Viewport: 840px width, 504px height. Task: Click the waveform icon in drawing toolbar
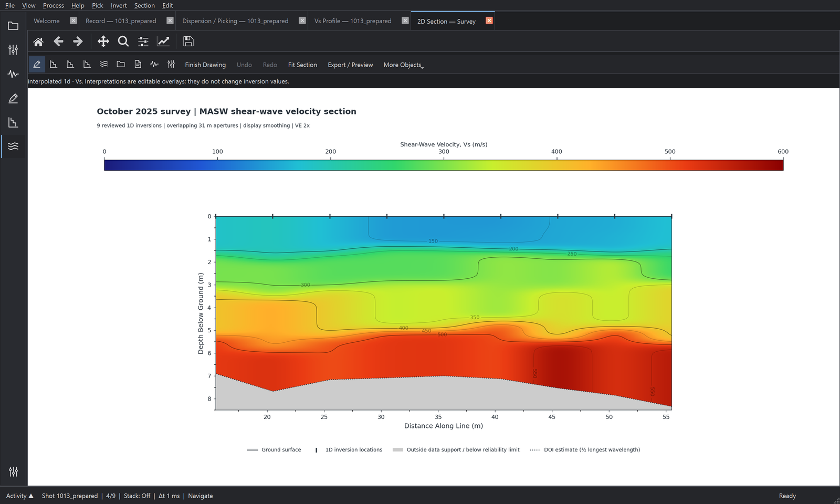154,65
